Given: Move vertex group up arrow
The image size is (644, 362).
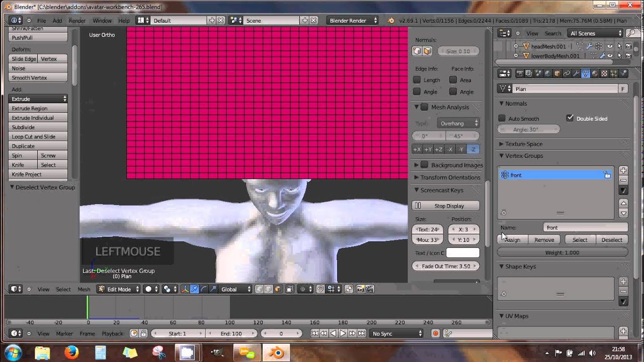Looking at the screenshot, I should coord(623,203).
